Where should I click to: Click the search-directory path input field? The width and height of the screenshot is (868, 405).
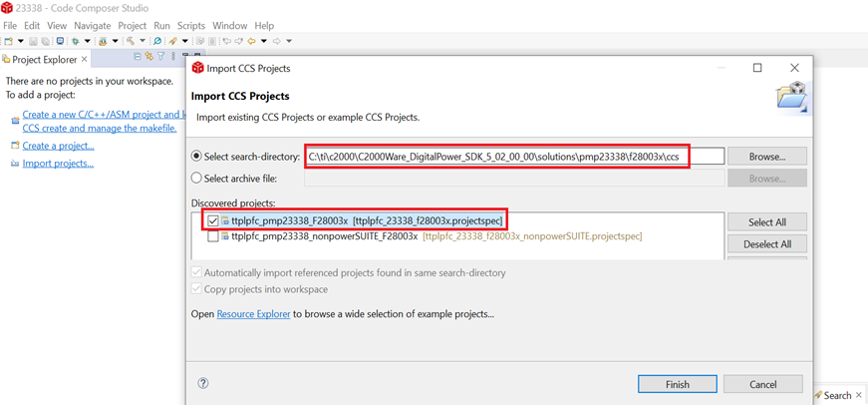coord(513,157)
